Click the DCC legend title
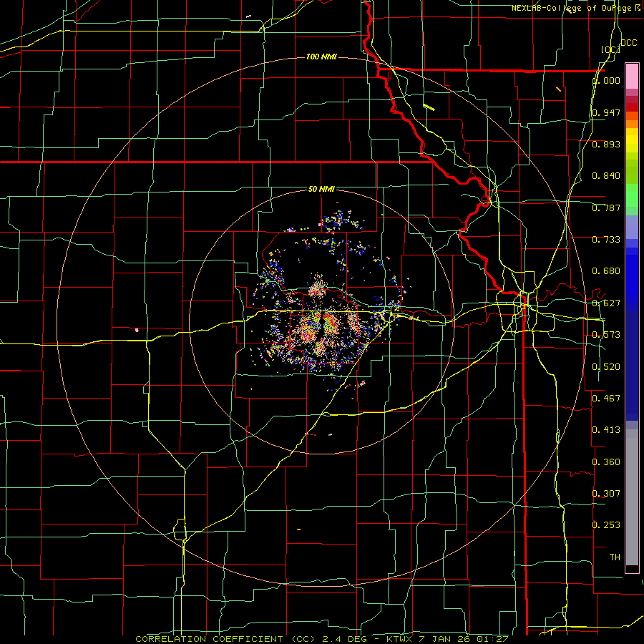Viewport: 644px width, 644px height. coord(628,43)
